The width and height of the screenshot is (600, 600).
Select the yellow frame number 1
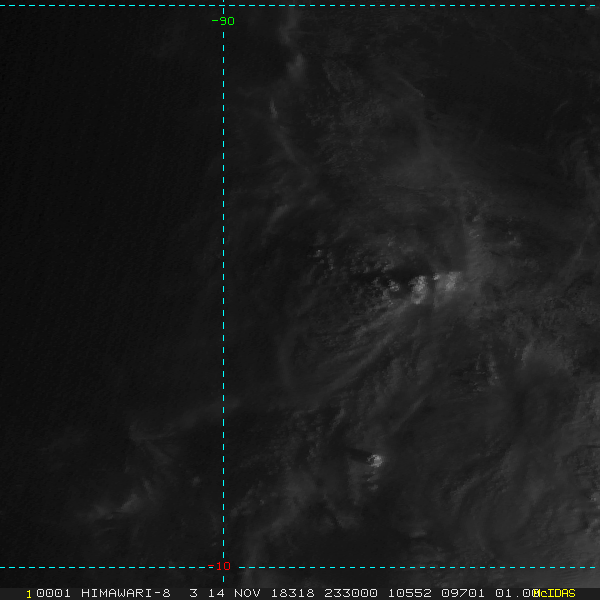tap(29, 594)
